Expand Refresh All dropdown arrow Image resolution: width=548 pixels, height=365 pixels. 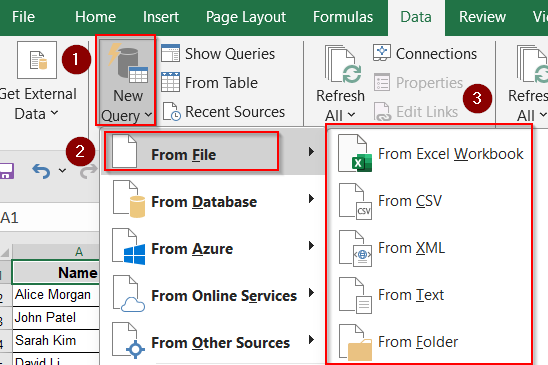352,114
